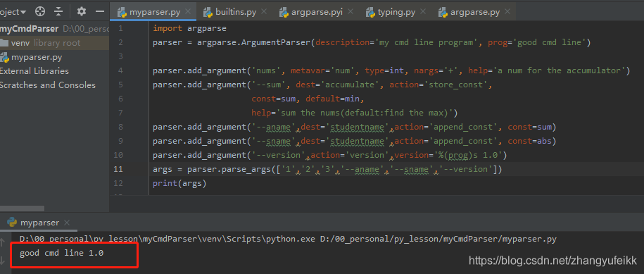Click 'good cmd line' prog string line 2
The width and height of the screenshot is (644, 274).
[x=549, y=42]
